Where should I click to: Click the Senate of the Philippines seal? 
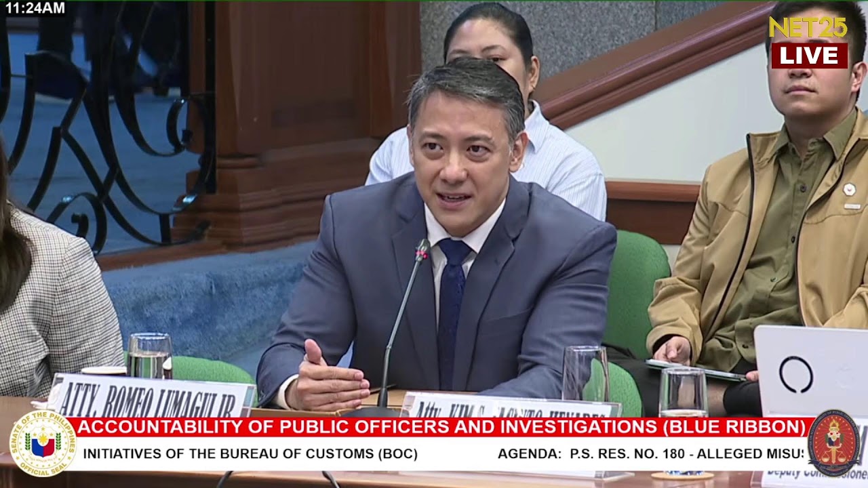click(43, 444)
